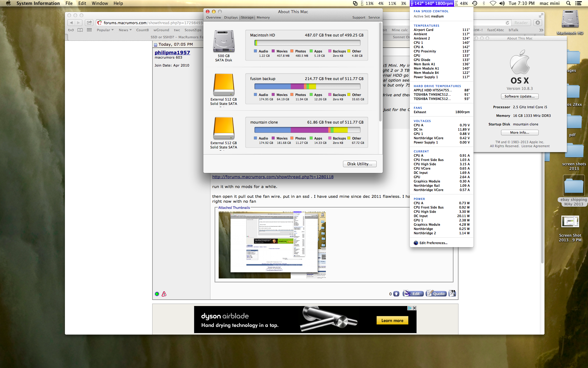Open the Popular bookmarks dropdown
Image resolution: width=588 pixels, height=368 pixels.
click(105, 30)
